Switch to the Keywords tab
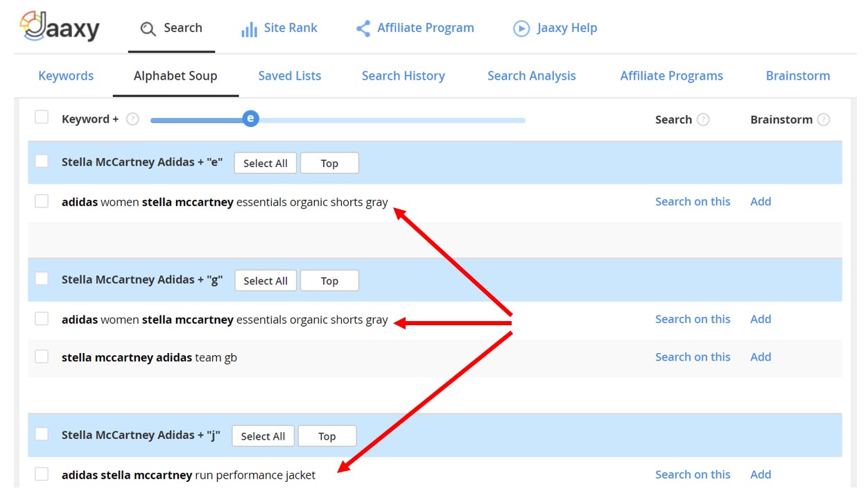 pyautogui.click(x=66, y=76)
